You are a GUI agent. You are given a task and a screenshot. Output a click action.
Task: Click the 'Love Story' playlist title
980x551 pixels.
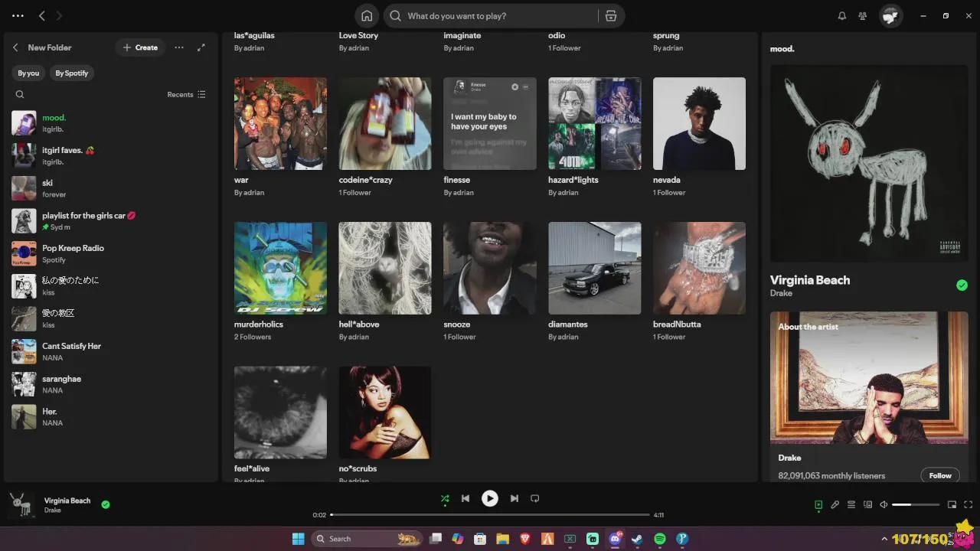358,35
